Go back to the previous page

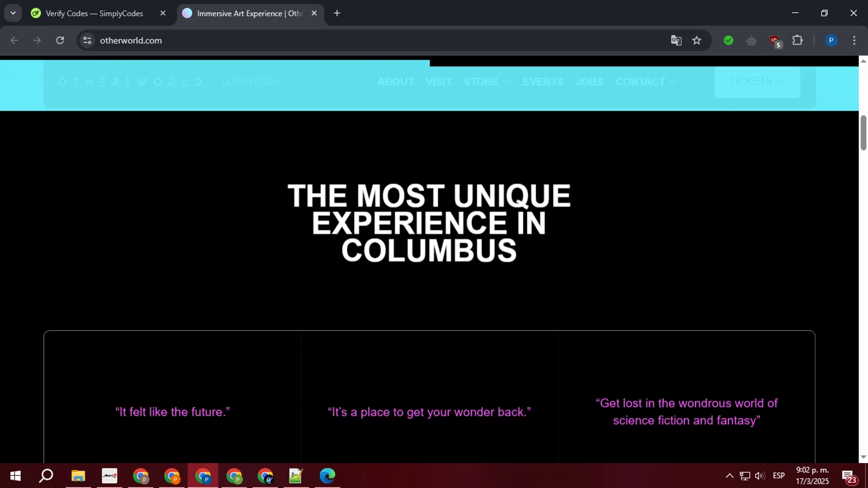(x=14, y=41)
